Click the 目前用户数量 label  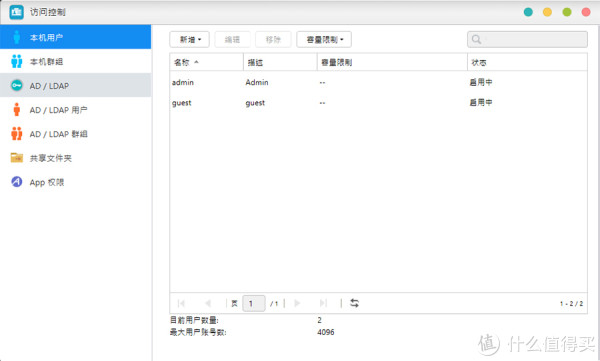point(194,320)
